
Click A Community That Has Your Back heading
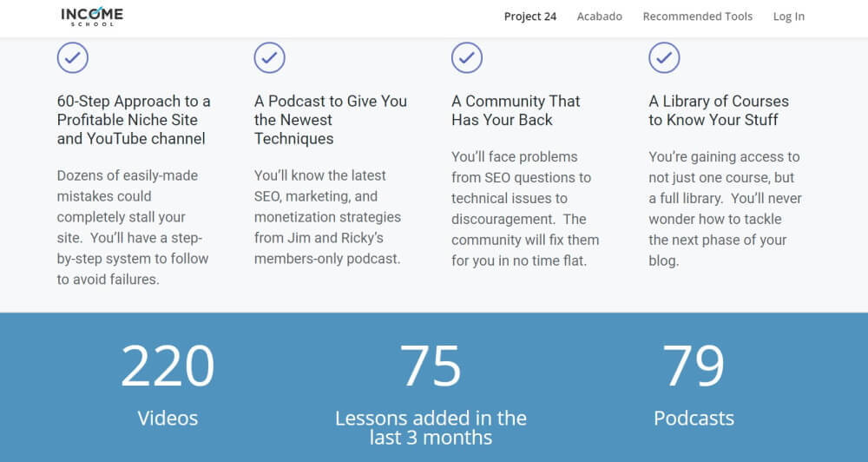pos(516,110)
